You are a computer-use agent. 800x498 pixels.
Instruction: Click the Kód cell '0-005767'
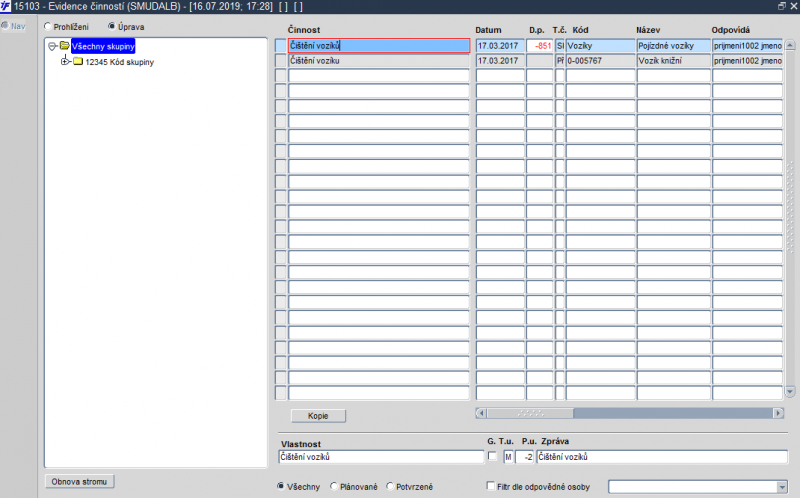tap(601, 61)
